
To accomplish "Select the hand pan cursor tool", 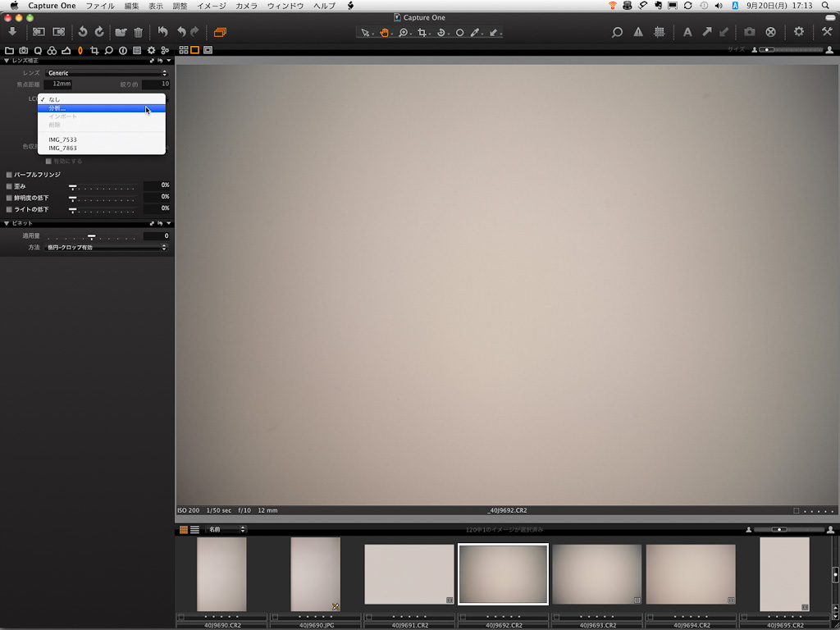I will [x=384, y=33].
